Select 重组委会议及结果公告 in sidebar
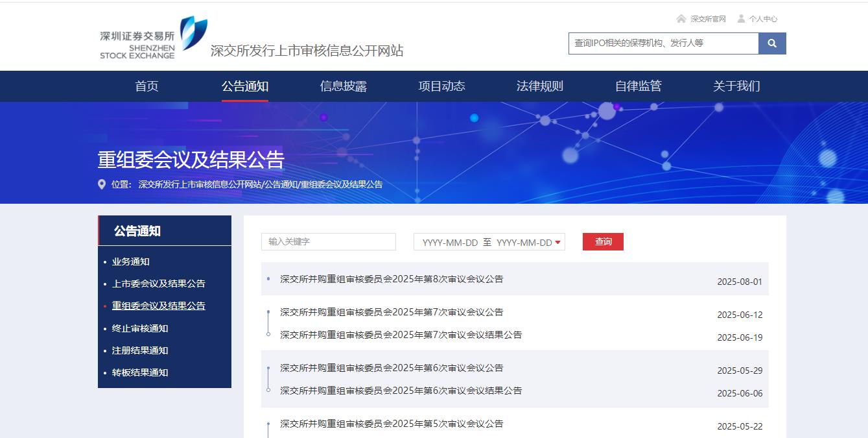This screenshot has width=868, height=438. click(159, 306)
